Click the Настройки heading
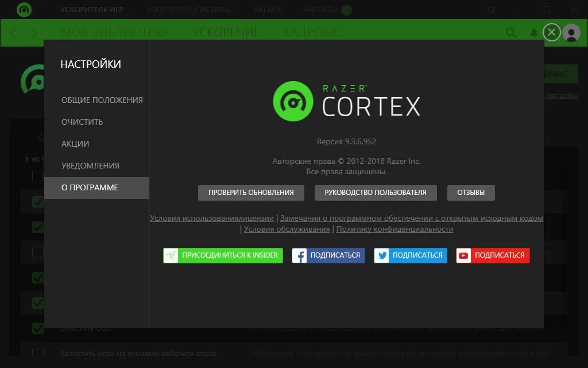The image size is (588, 368). tap(91, 64)
